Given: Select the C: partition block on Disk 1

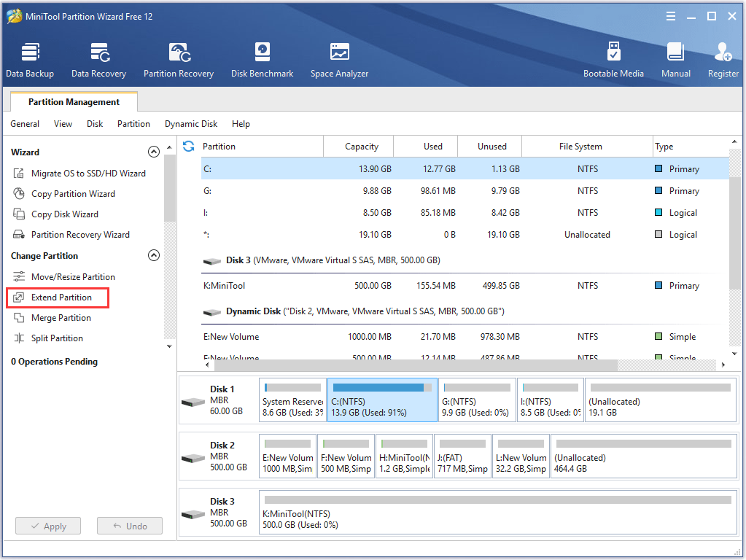Looking at the screenshot, I should [382, 400].
